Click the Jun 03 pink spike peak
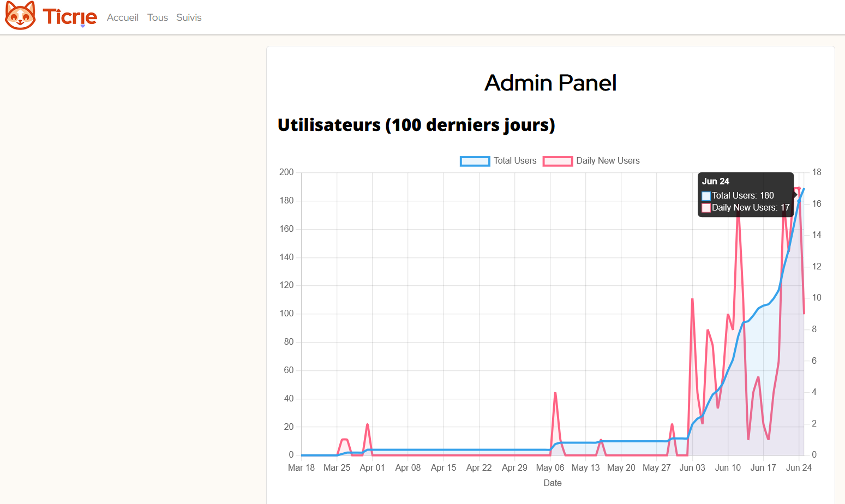This screenshot has width=845, height=504. click(692, 299)
